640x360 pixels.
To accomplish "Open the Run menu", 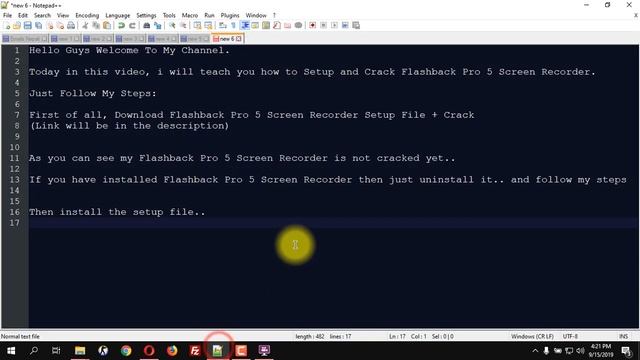I will click(209, 16).
